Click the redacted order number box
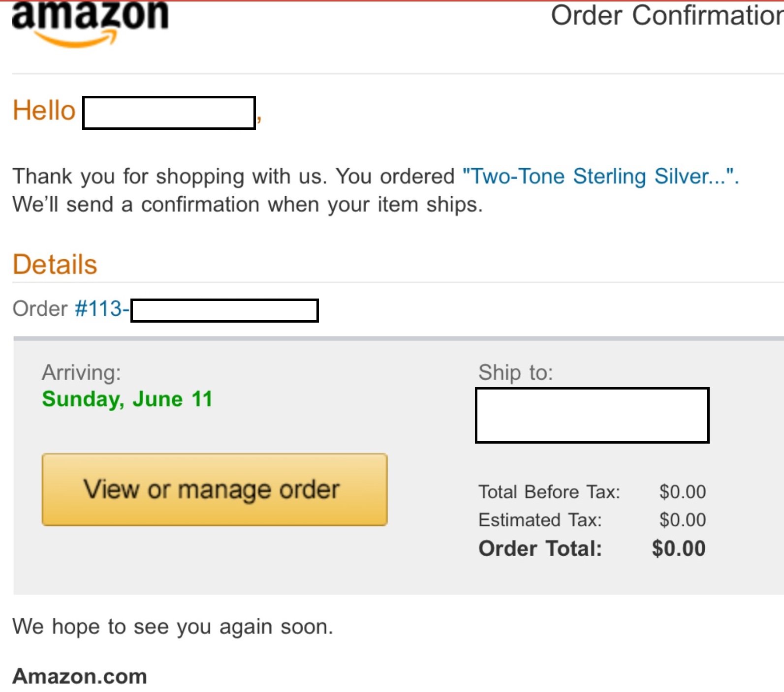 [224, 310]
